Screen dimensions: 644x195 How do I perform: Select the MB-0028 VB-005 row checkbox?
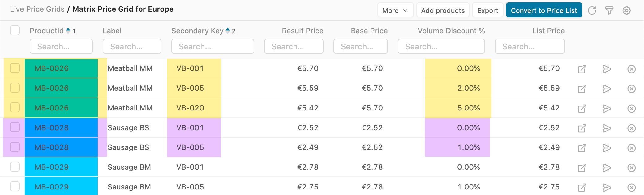[15, 147]
